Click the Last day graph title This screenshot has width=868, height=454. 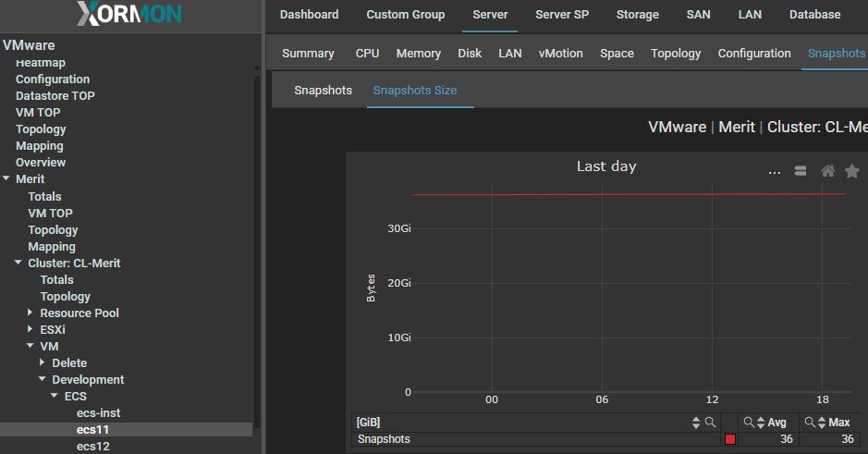click(x=606, y=166)
